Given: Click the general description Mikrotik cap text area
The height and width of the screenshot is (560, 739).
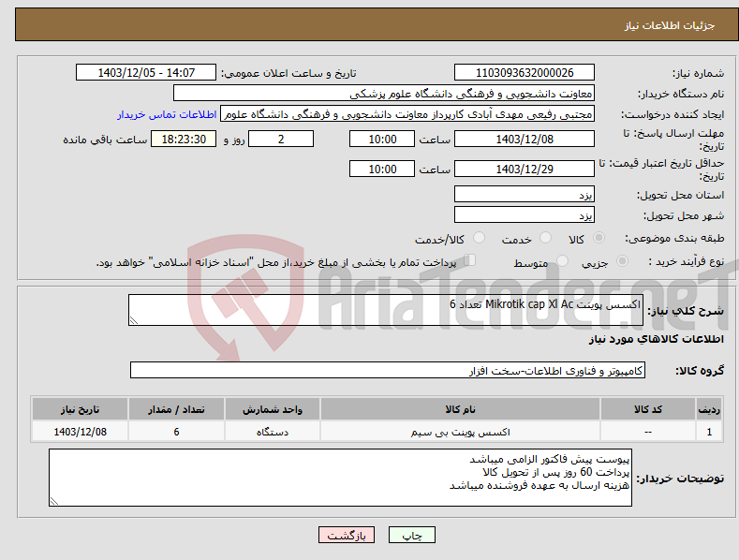Looking at the screenshot, I should click(386, 310).
